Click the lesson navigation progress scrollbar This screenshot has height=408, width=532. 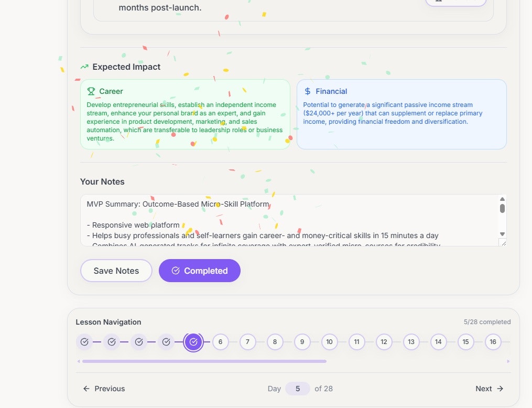203,361
